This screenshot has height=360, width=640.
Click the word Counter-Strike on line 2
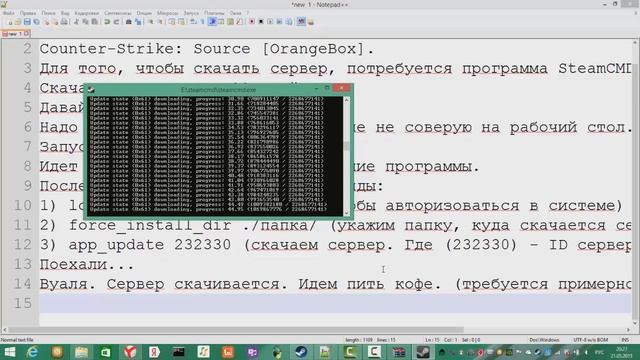111,49
